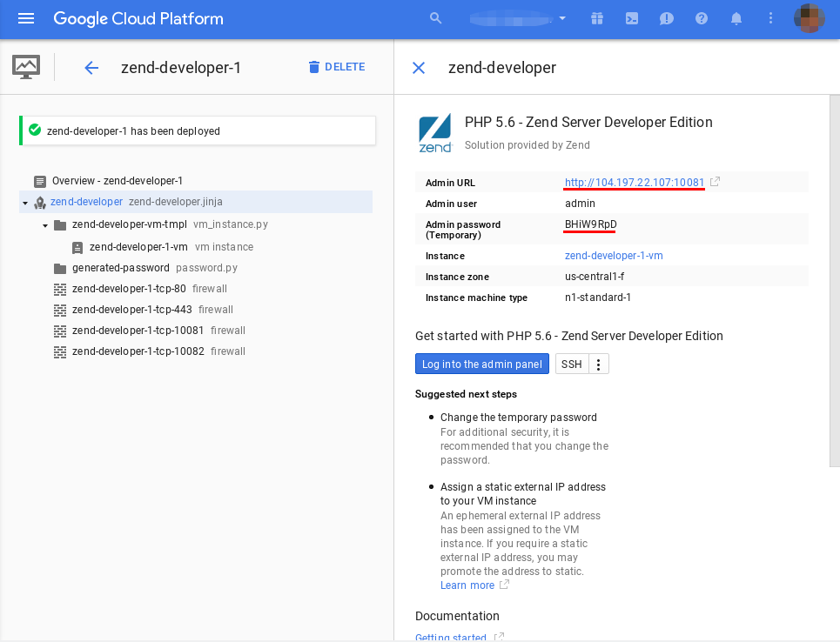Open the hamburger navigation menu

pyautogui.click(x=26, y=19)
